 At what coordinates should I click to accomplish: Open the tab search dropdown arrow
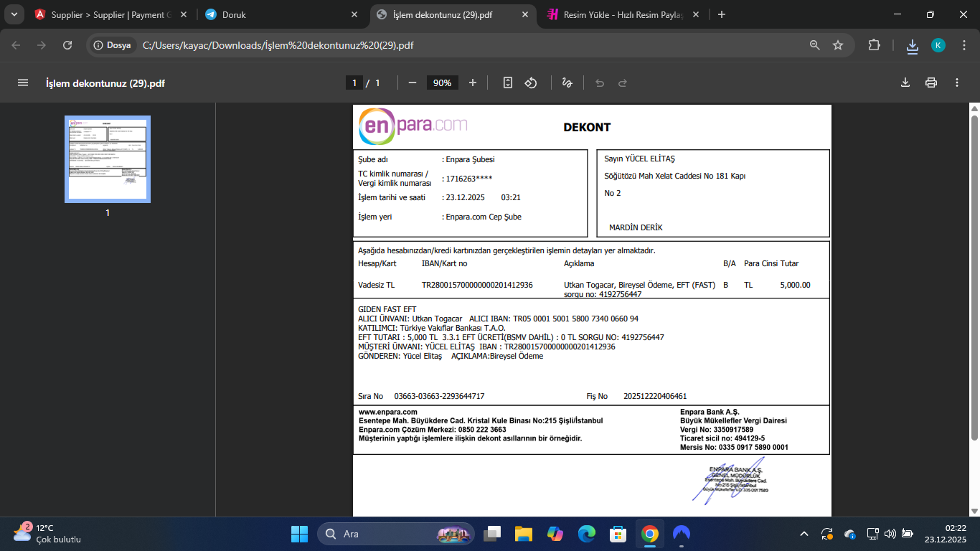[x=14, y=14]
